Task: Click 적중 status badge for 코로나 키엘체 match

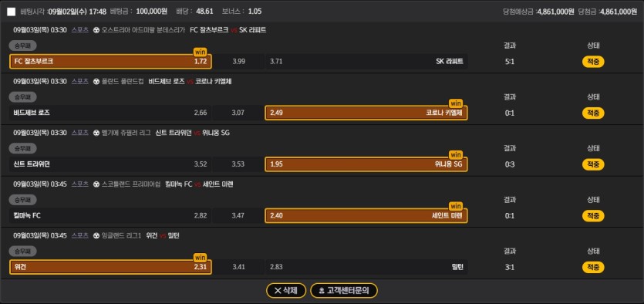Action: pyautogui.click(x=593, y=113)
